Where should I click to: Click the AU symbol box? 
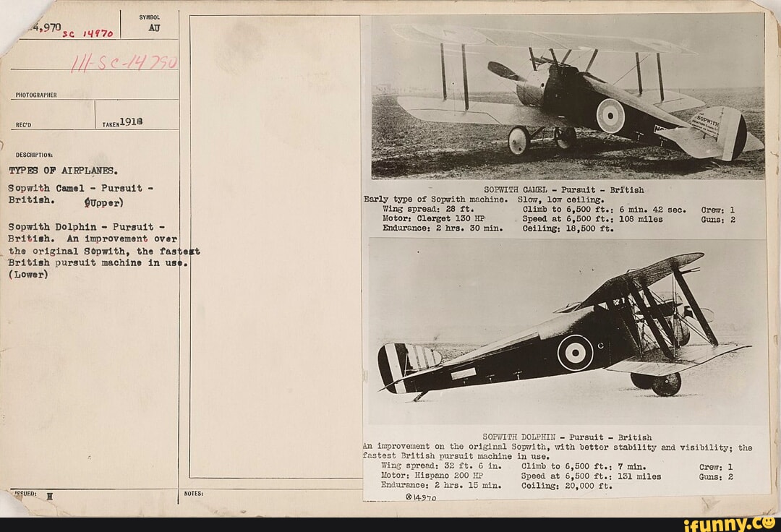153,26
